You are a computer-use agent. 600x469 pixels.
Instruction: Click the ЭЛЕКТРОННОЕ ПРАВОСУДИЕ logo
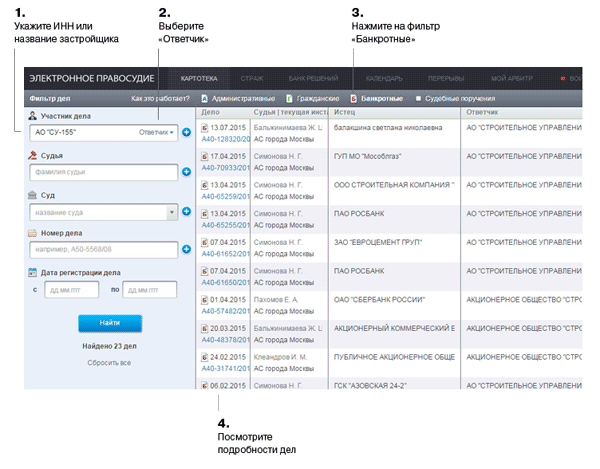click(92, 78)
